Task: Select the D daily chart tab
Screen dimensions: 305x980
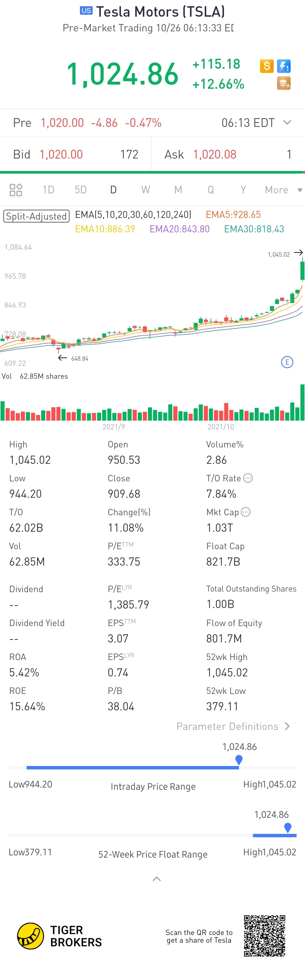Action: tap(113, 190)
